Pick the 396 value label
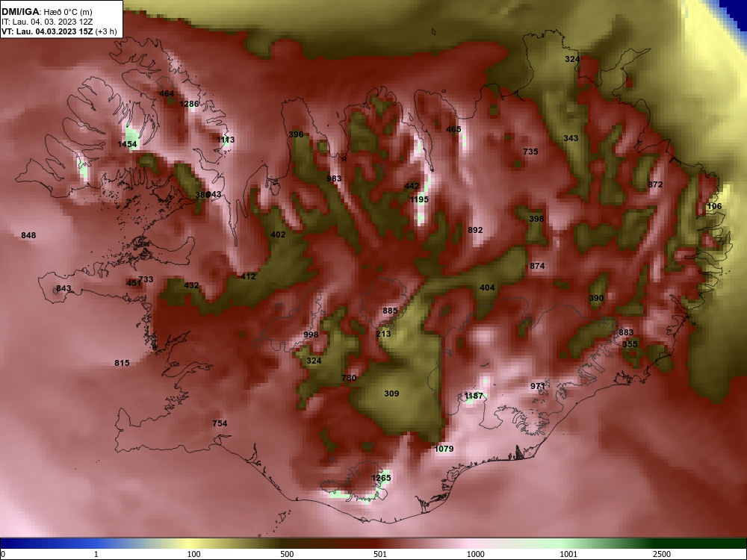The height and width of the screenshot is (560, 747). 296,134
